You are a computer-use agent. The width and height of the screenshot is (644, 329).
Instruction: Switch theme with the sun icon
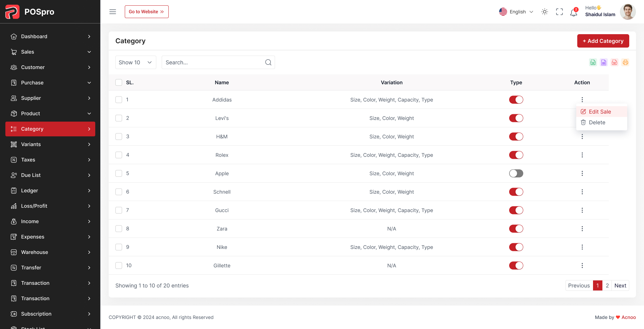point(545,12)
